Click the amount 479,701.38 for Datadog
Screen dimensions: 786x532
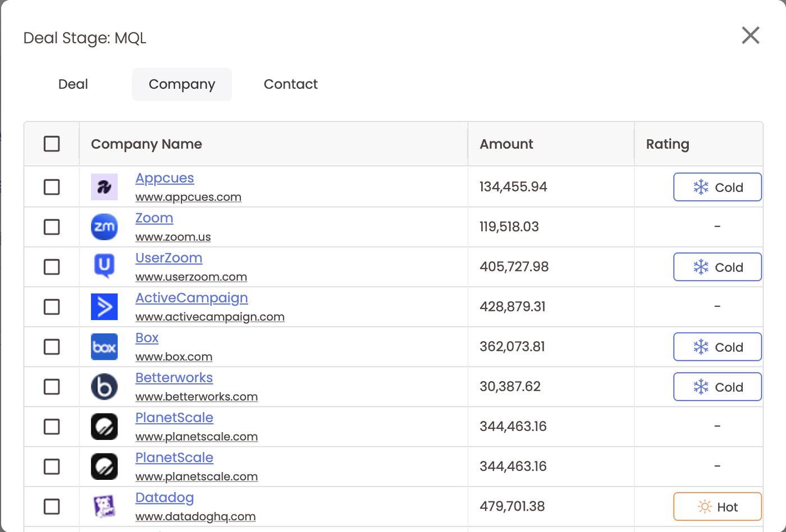point(512,506)
